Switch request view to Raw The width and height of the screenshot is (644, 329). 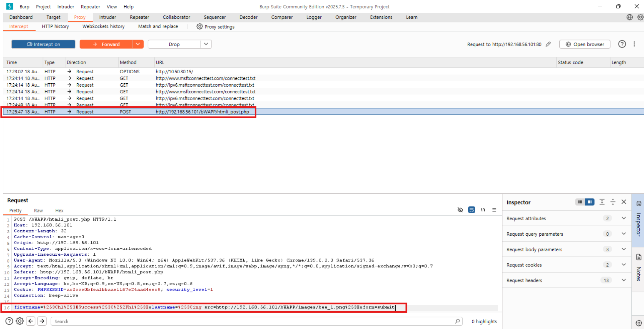pos(38,211)
